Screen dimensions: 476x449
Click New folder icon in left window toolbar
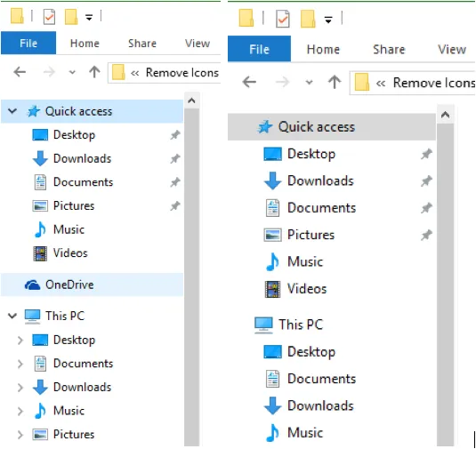point(71,16)
